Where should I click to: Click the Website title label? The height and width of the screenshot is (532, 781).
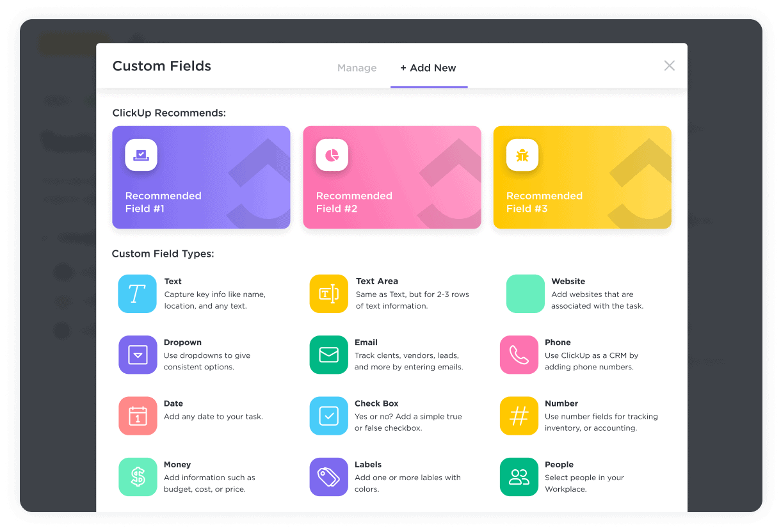[x=568, y=281]
